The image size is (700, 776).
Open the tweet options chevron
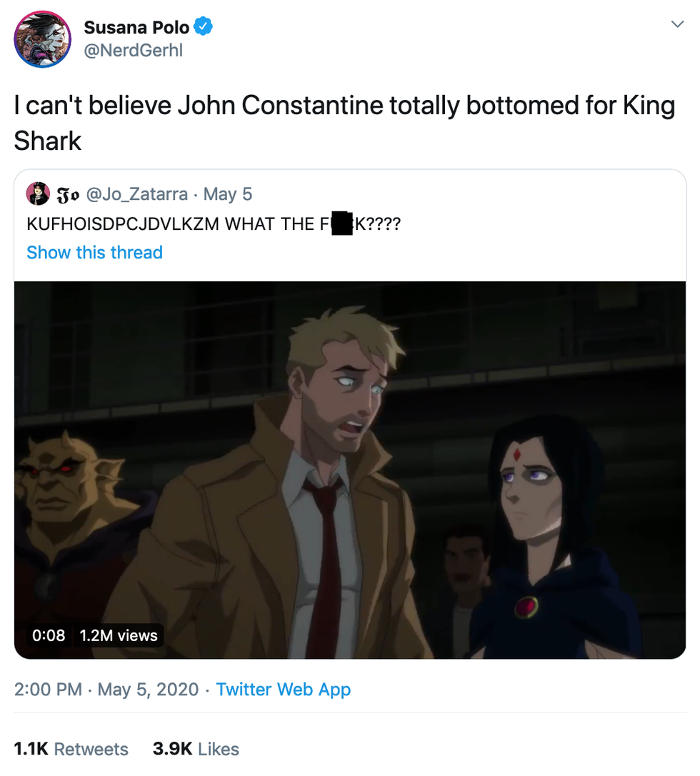click(x=676, y=25)
